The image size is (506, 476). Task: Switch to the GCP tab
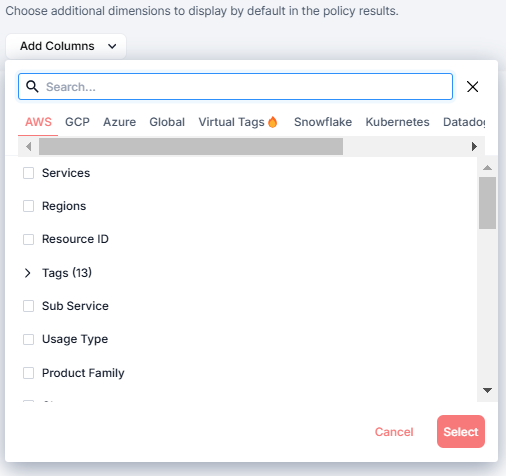point(77,122)
